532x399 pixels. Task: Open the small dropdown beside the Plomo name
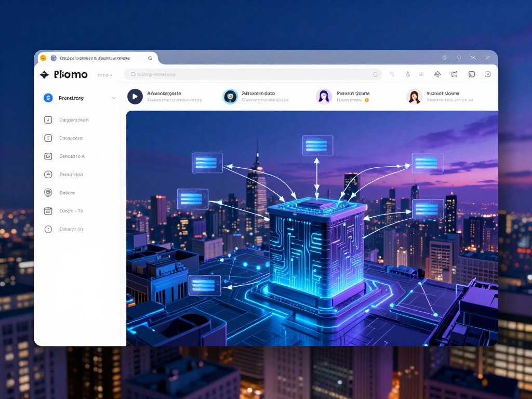coord(105,75)
